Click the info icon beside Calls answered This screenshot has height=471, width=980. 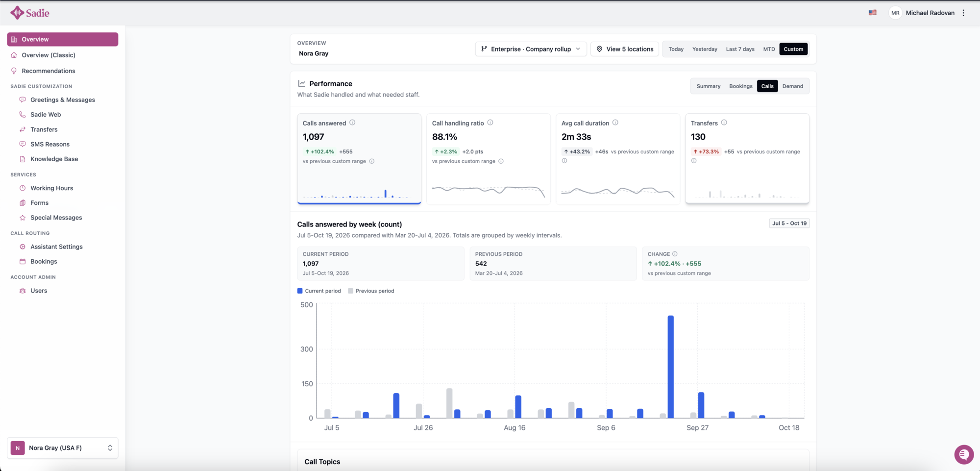click(x=352, y=123)
